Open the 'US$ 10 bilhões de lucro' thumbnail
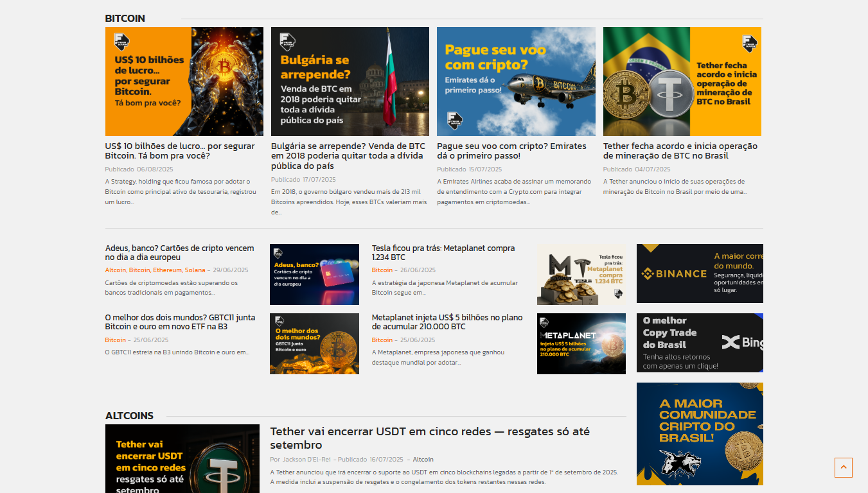The height and width of the screenshot is (493, 868). [184, 82]
